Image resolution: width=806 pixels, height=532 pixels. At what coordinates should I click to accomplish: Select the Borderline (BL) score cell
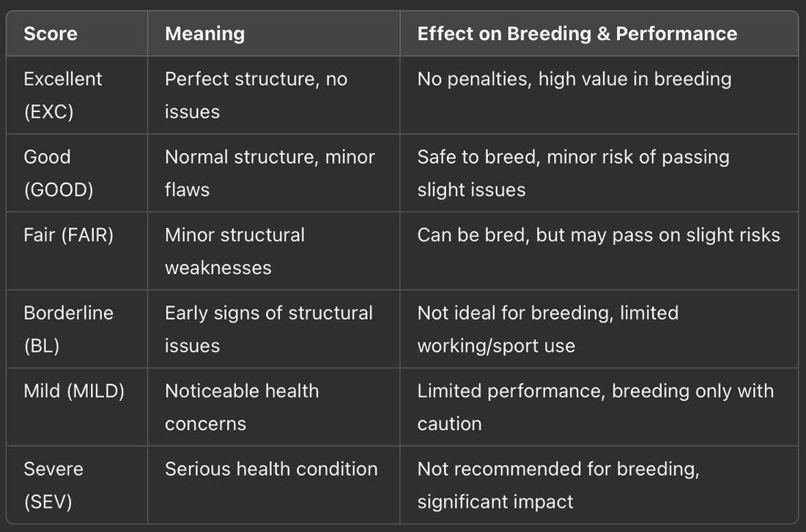click(68, 328)
